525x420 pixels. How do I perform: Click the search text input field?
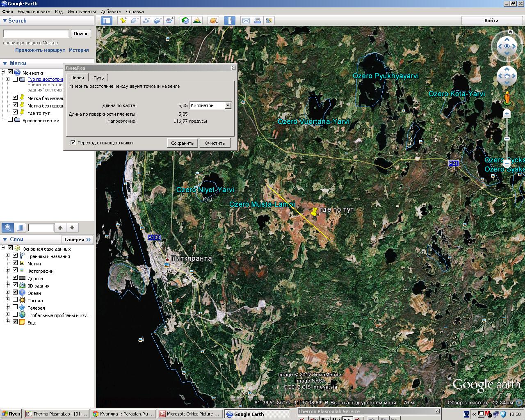36,34
